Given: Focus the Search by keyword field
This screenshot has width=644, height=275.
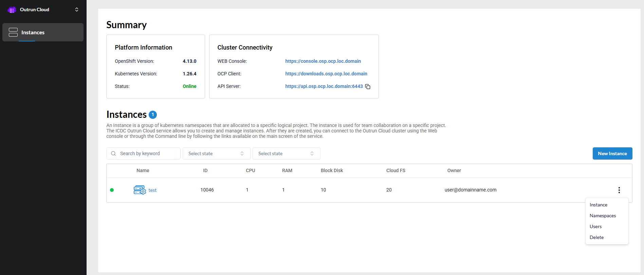Looking at the screenshot, I should click(148, 153).
